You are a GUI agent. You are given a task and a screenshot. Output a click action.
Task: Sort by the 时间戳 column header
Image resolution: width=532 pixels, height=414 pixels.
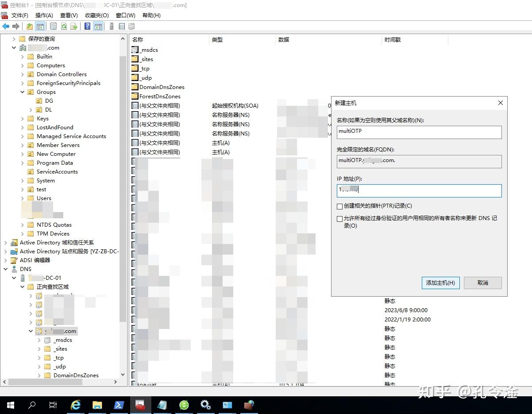click(x=415, y=40)
